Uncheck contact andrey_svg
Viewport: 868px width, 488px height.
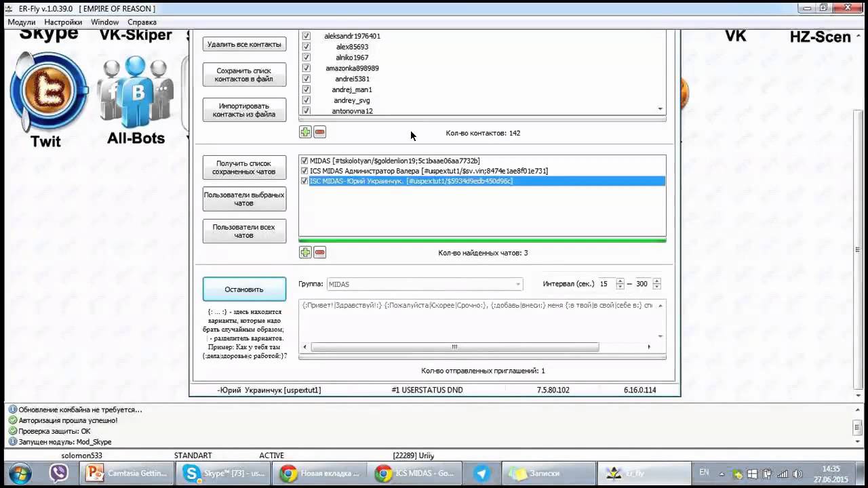[306, 100]
